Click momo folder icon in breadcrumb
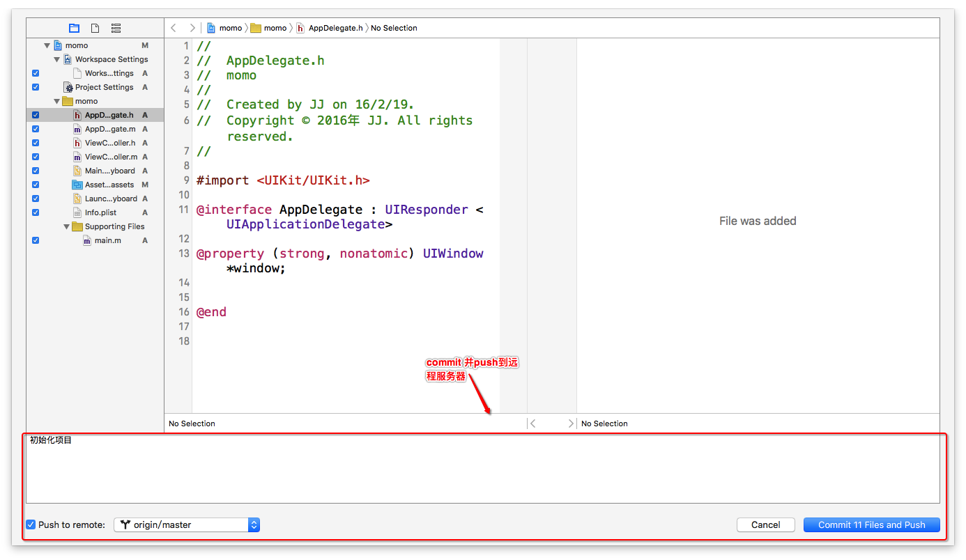 coord(256,28)
